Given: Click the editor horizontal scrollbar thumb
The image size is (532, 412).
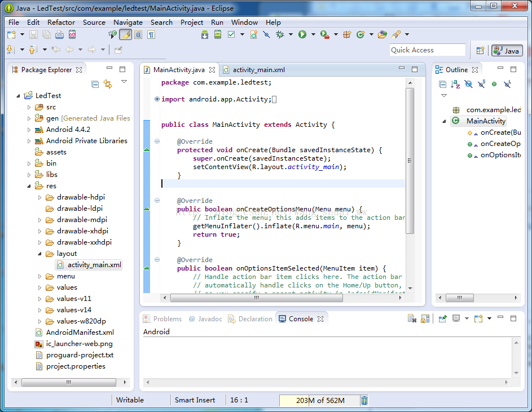Looking at the screenshot, I should coord(257,298).
